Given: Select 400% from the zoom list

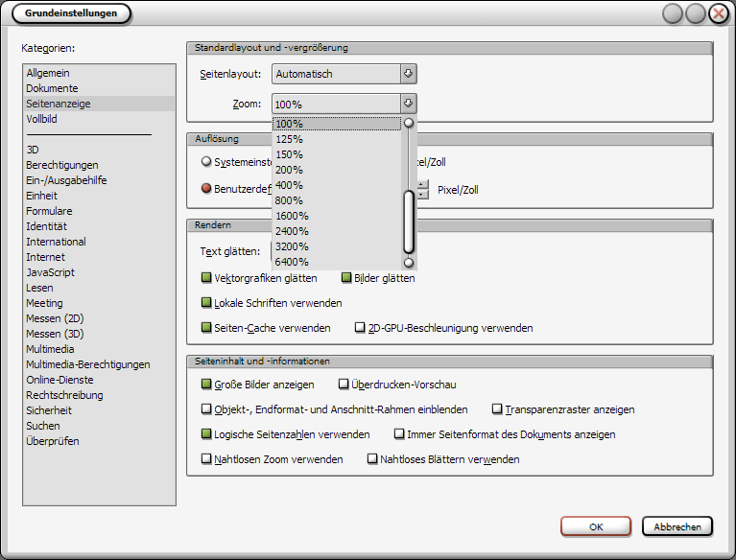Looking at the screenshot, I should (x=289, y=185).
